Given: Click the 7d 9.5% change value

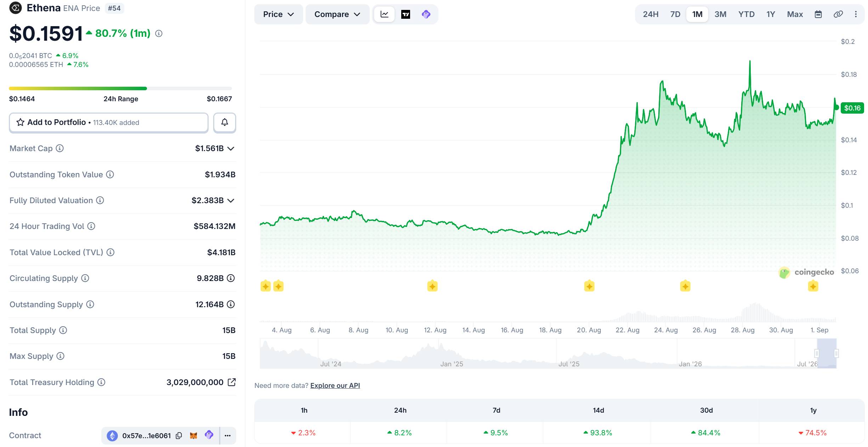Looking at the screenshot, I should pyautogui.click(x=496, y=433).
